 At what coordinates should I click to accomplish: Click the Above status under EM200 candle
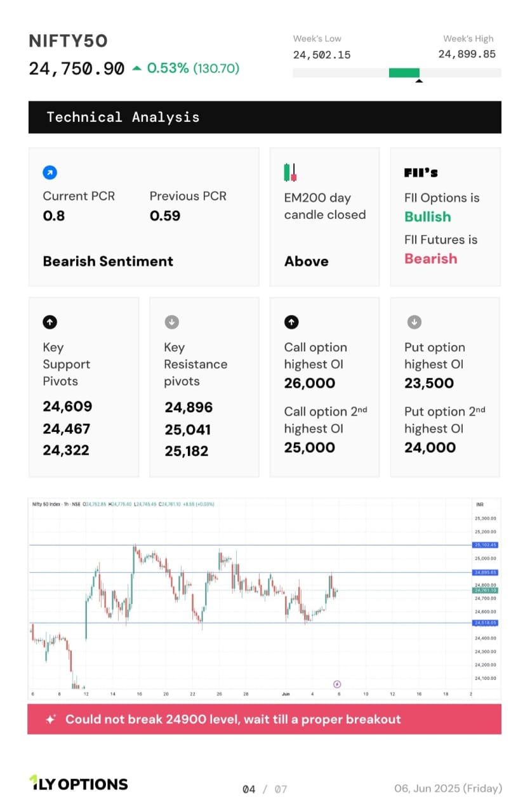coord(307,261)
